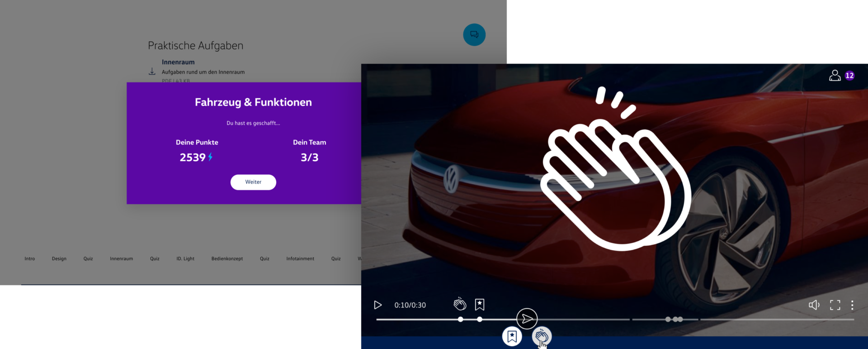Open the Quiz after Design
This screenshot has height=349, width=868.
[x=88, y=258]
